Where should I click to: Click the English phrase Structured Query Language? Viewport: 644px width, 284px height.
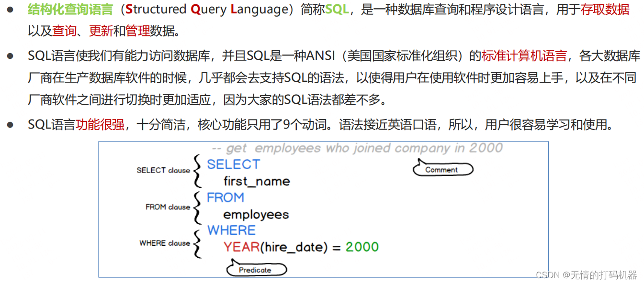tap(206, 9)
